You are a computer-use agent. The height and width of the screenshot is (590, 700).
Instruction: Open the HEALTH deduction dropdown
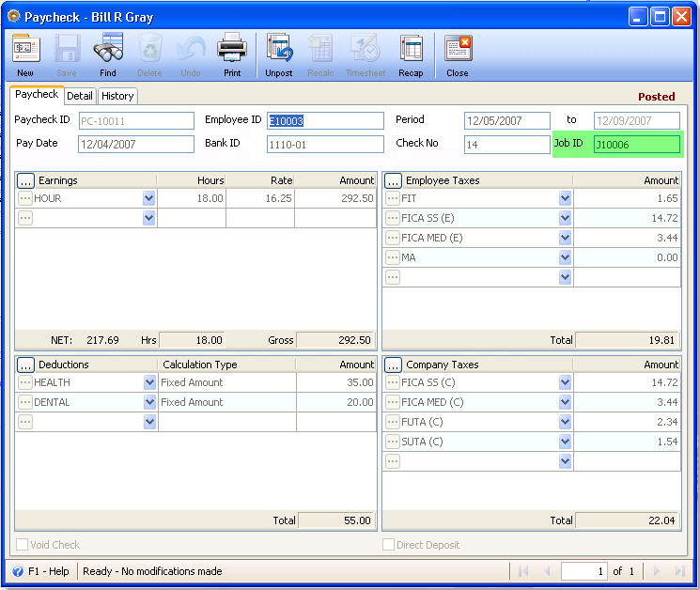tap(150, 382)
